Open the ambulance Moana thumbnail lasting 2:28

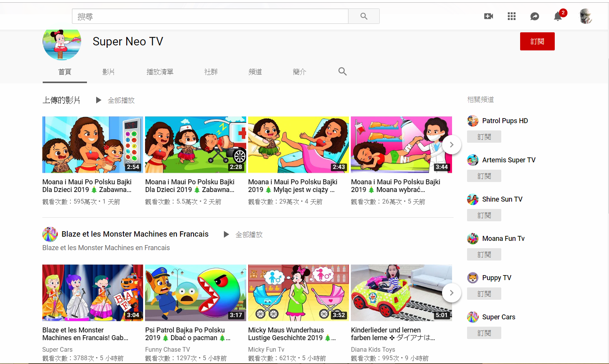[x=195, y=145]
